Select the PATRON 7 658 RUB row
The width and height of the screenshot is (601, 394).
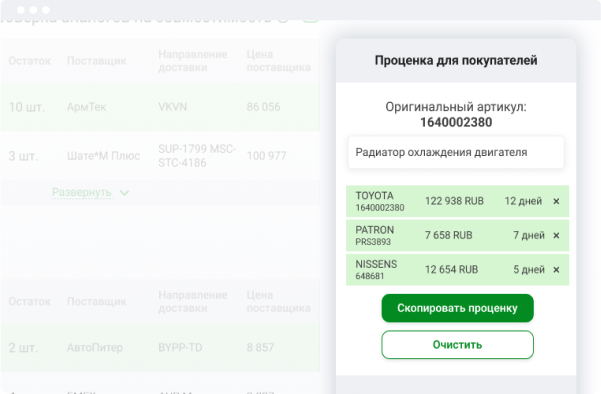(457, 235)
